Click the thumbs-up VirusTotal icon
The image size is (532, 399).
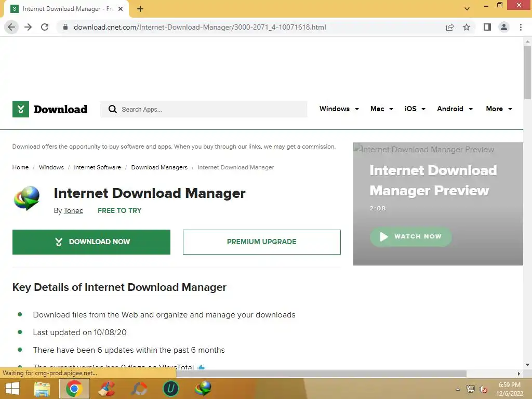coord(201,367)
